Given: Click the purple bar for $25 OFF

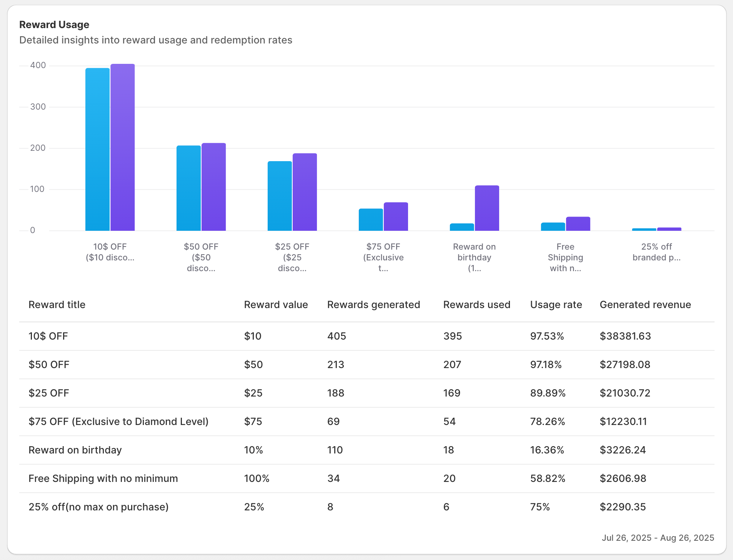Looking at the screenshot, I should (305, 192).
